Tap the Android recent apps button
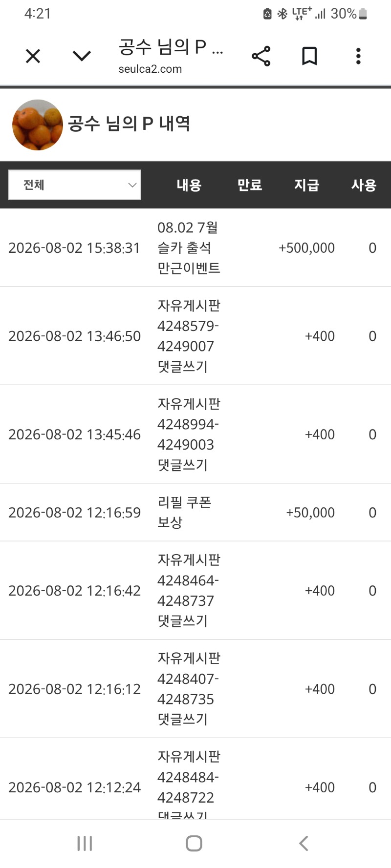The image size is (391, 868). (x=85, y=843)
